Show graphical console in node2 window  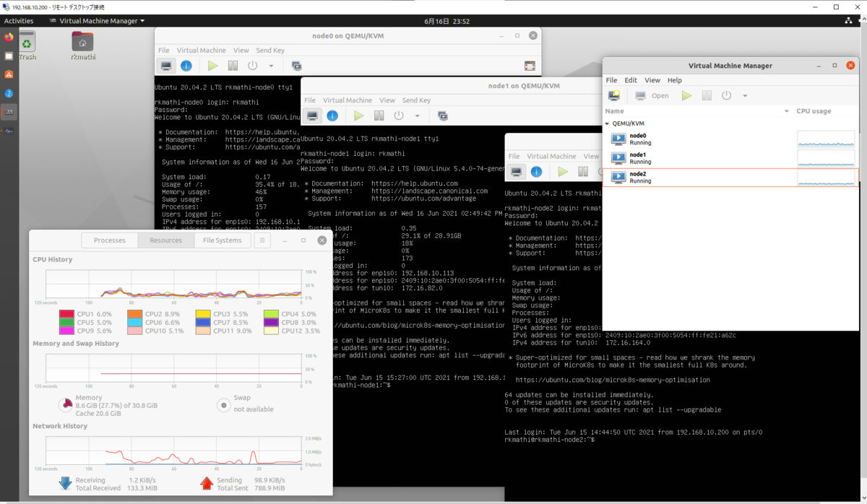516,172
